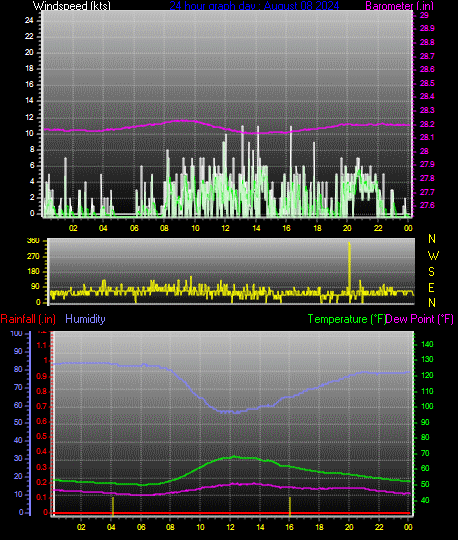Click the yellow marker at hour 16 on rainfall chart
The width and height of the screenshot is (458, 540).
290,506
